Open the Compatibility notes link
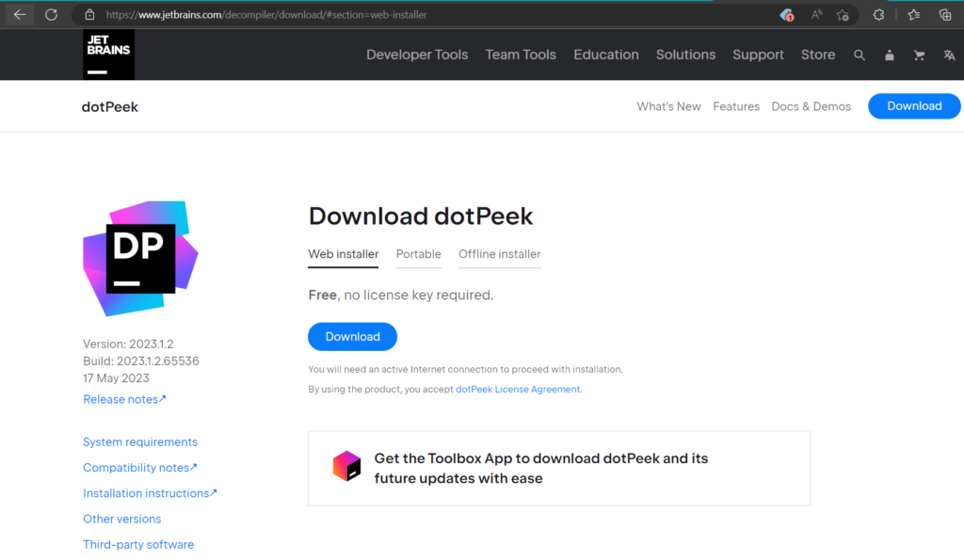The width and height of the screenshot is (964, 560). pyautogui.click(x=140, y=468)
